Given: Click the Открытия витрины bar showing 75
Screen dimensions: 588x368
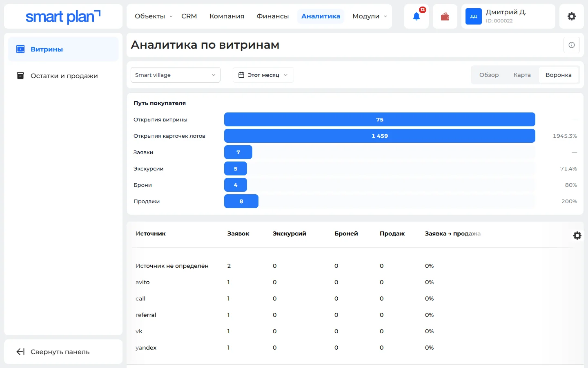Looking at the screenshot, I should (x=380, y=119).
